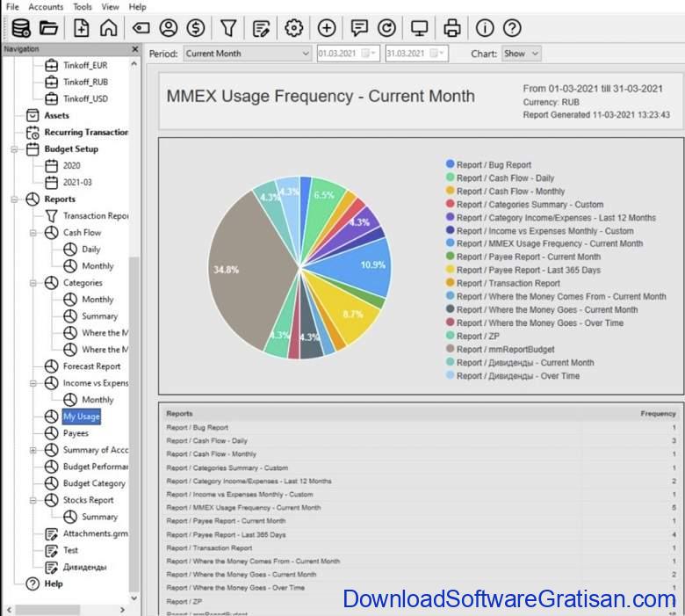Open the new database toolbar icon
The image size is (685, 616).
pyautogui.click(x=20, y=28)
